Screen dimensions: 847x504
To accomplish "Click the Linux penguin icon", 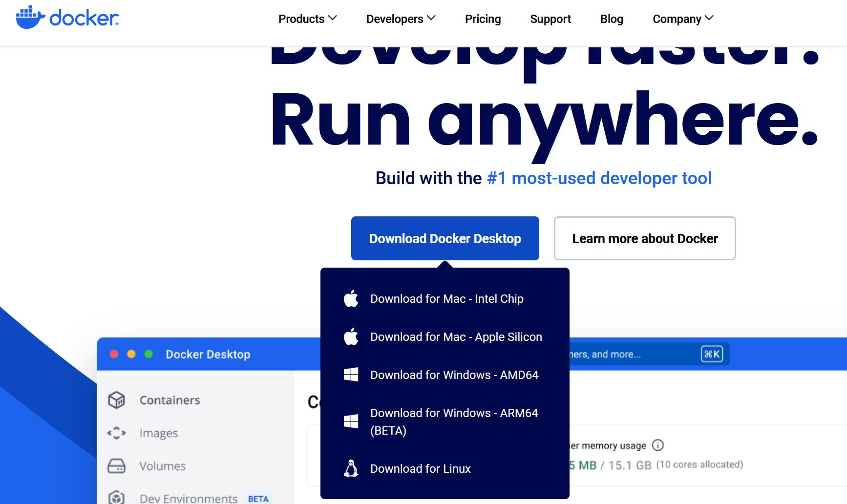I will (x=351, y=468).
